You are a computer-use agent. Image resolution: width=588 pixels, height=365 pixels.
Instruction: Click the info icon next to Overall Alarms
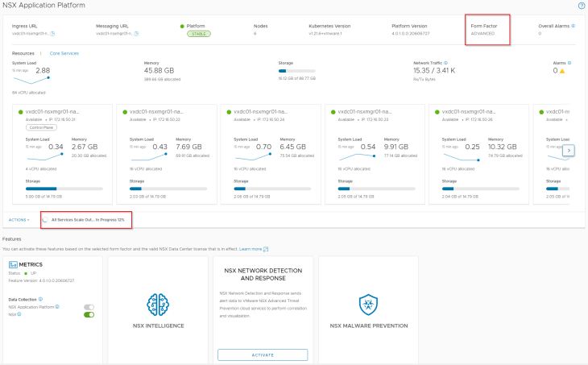click(x=573, y=26)
